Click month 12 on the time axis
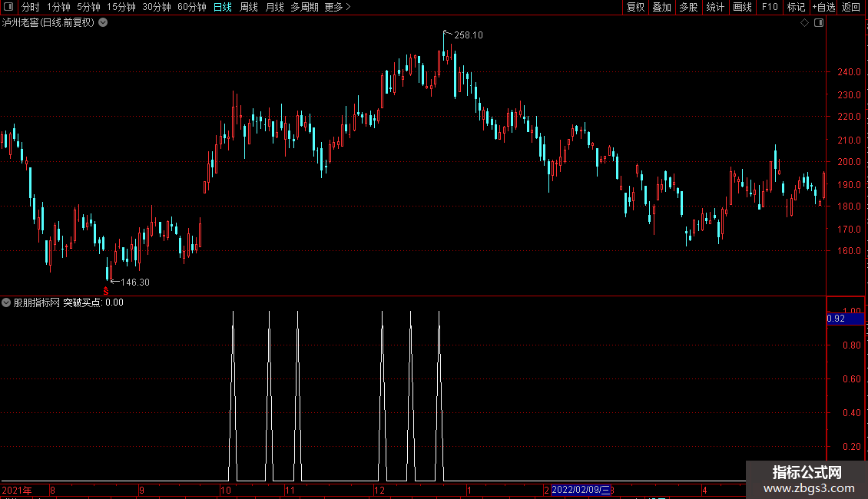The height and width of the screenshot is (499, 868). (x=379, y=490)
